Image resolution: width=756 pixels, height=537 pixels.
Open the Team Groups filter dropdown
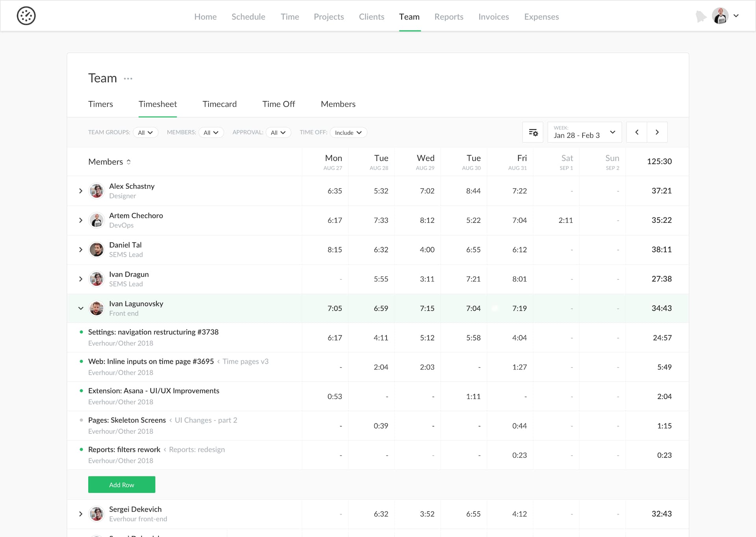click(145, 133)
